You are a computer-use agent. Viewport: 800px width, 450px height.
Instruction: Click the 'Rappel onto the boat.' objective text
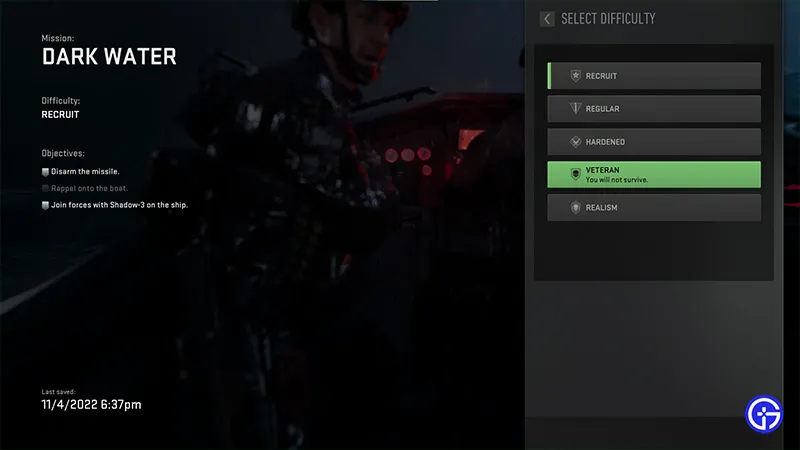(89, 188)
